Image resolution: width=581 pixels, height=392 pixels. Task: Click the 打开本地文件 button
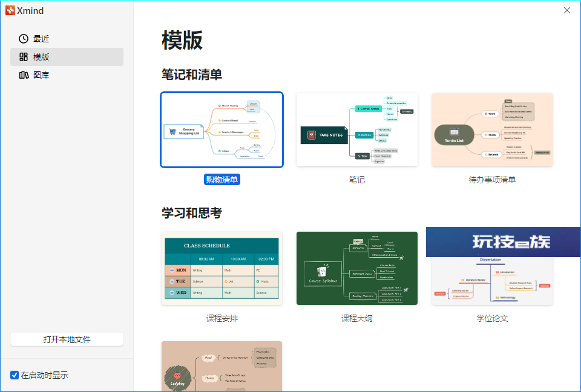(67, 339)
